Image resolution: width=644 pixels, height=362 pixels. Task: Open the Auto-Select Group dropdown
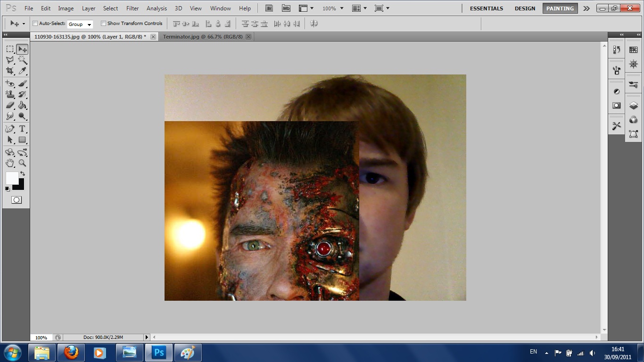coord(80,24)
